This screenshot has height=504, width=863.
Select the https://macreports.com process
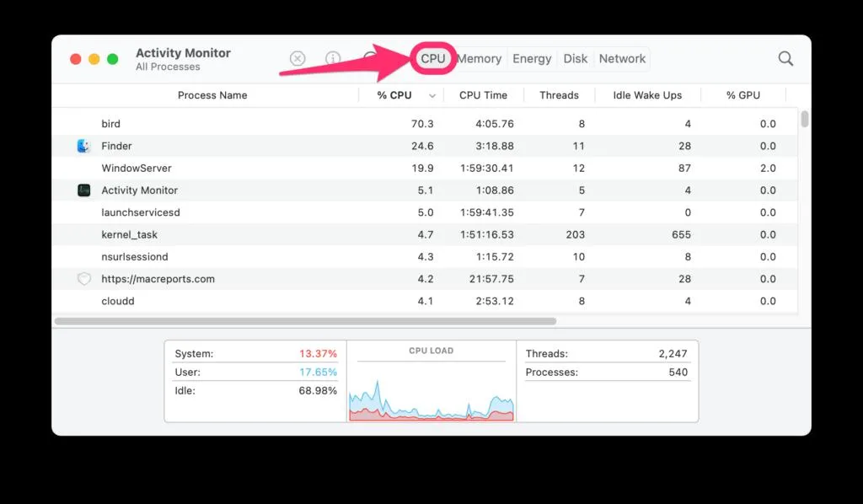158,279
